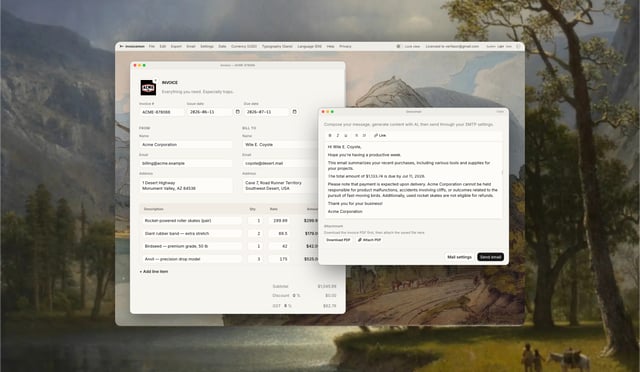The height and width of the screenshot is (372, 640).
Task: Open the due date calendar picker
Action: click(294, 111)
